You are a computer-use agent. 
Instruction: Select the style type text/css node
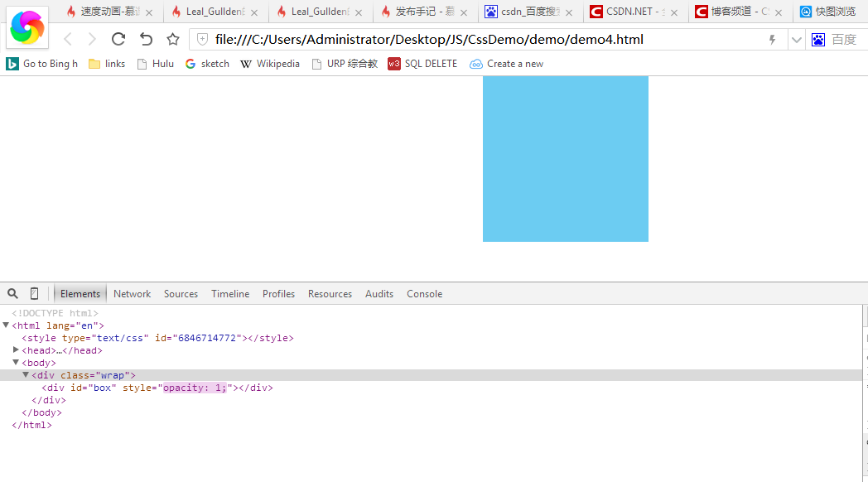coord(157,338)
